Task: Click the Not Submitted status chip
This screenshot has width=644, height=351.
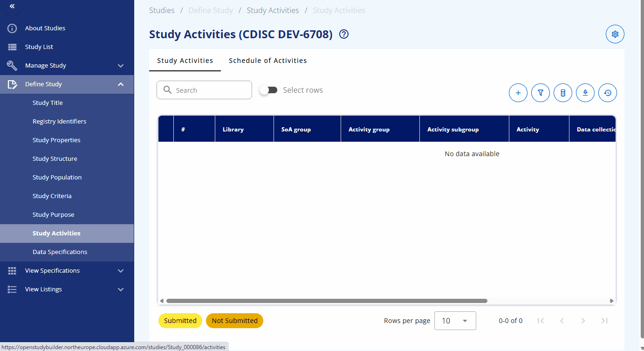Action: 235,321
